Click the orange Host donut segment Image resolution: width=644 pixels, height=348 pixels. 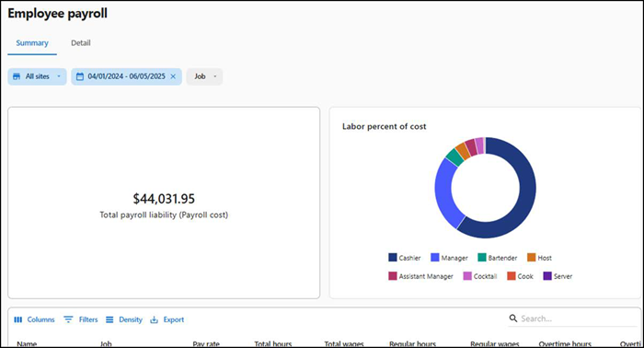pyautogui.click(x=464, y=150)
